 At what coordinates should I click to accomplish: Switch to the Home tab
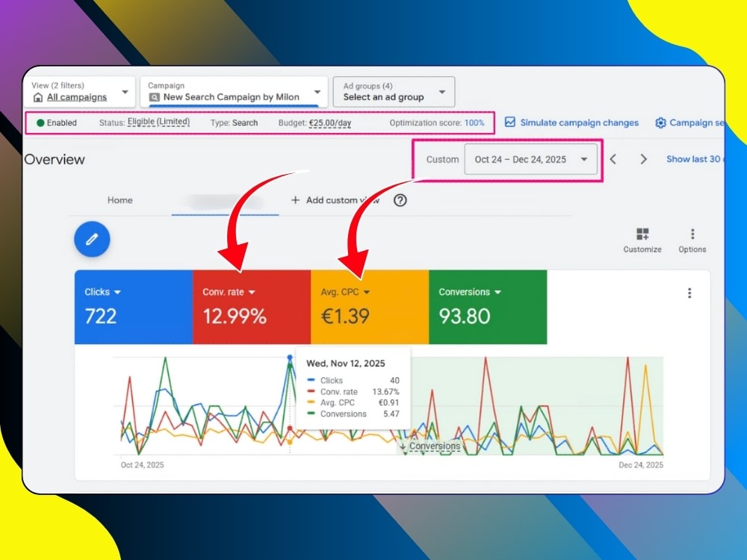[x=120, y=200]
